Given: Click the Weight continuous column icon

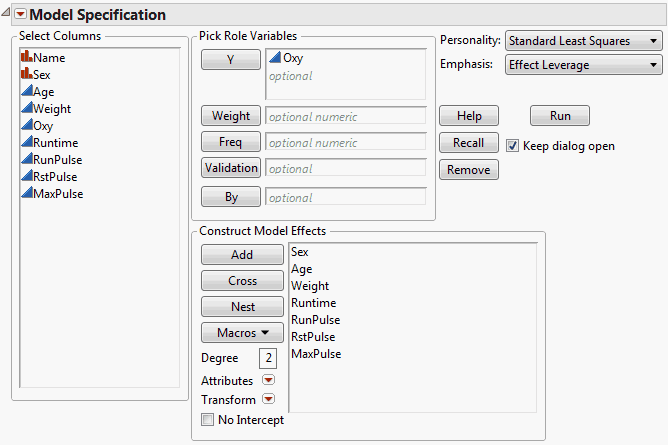Looking at the screenshot, I should tap(26, 109).
